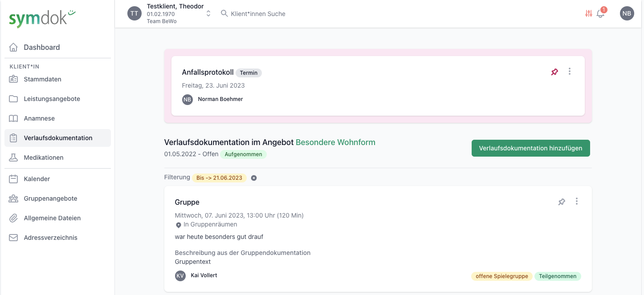
Task: Click the Verlaufsdokumentation clipboard icon
Action: click(13, 138)
